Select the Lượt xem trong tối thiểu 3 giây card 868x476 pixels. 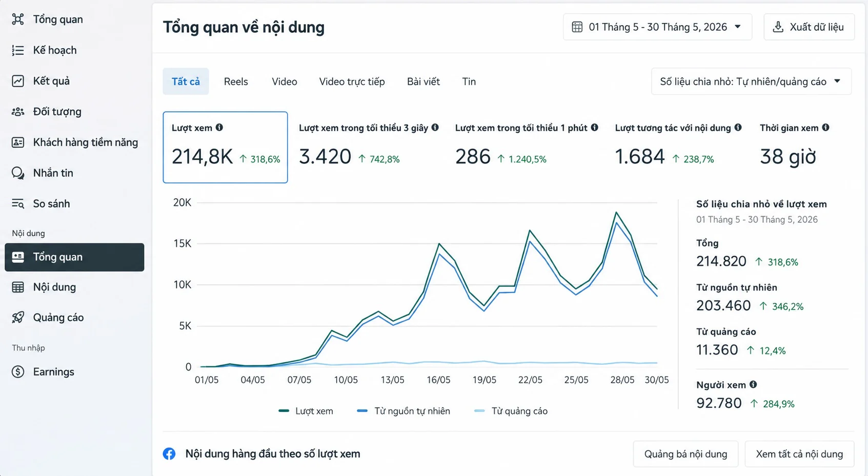pyautogui.click(x=369, y=147)
